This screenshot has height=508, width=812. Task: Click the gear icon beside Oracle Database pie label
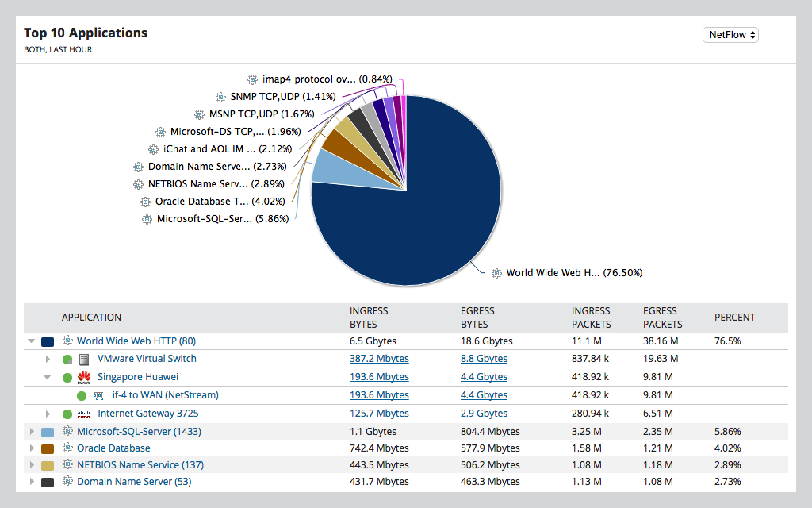pyautogui.click(x=144, y=201)
